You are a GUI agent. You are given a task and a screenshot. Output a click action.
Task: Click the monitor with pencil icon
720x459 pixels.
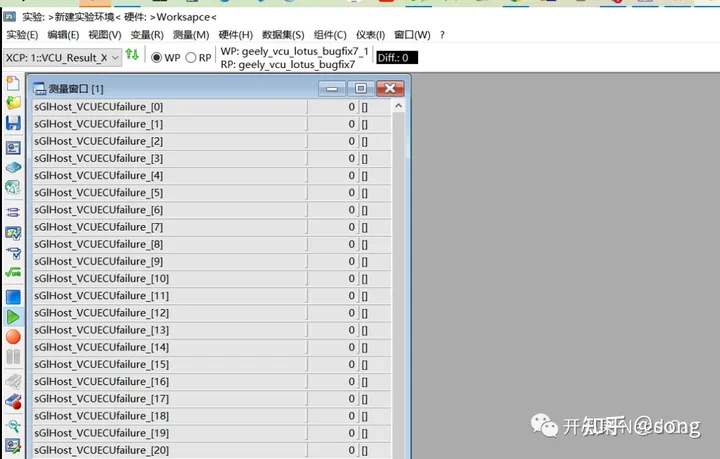(13, 445)
